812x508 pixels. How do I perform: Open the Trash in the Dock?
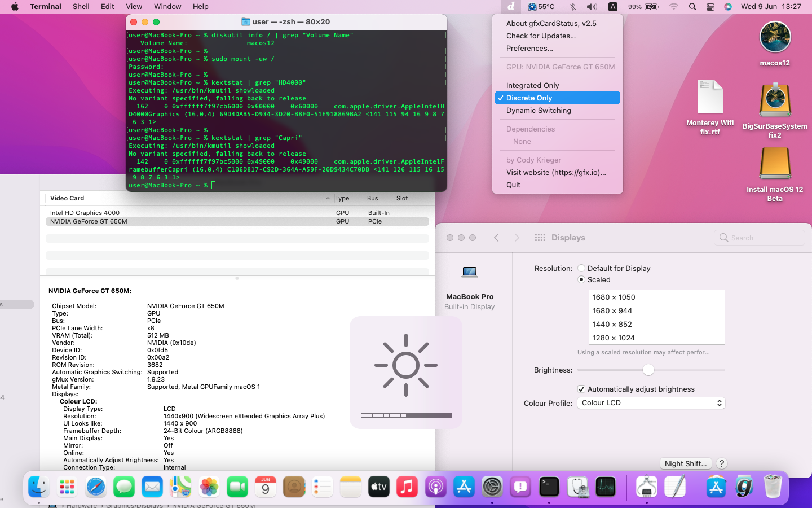(773, 487)
